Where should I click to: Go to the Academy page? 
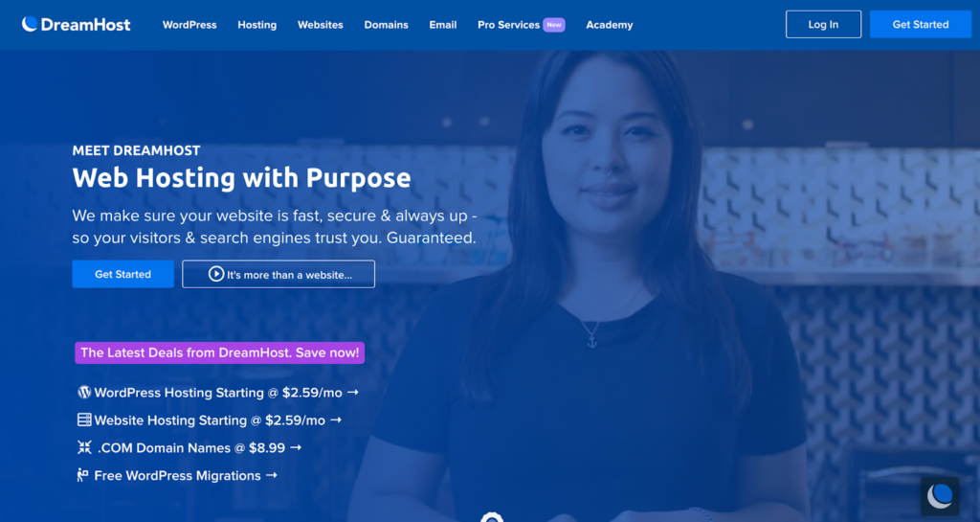pos(610,25)
